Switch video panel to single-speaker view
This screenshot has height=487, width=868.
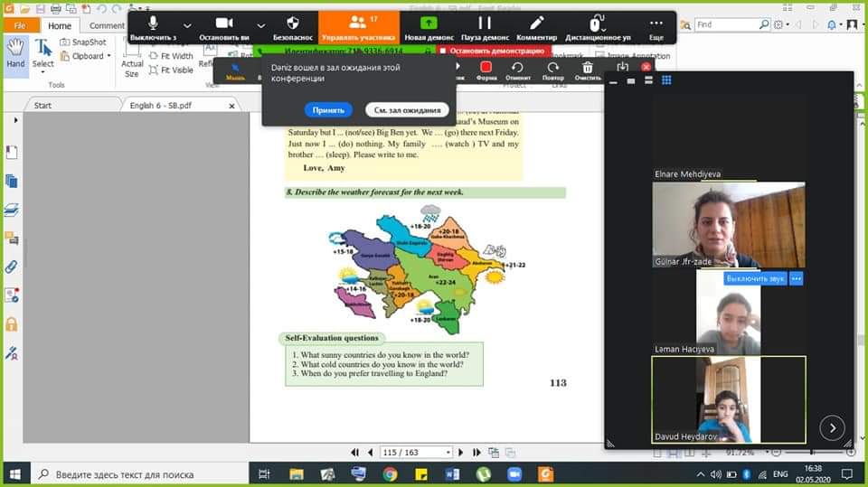pos(630,80)
